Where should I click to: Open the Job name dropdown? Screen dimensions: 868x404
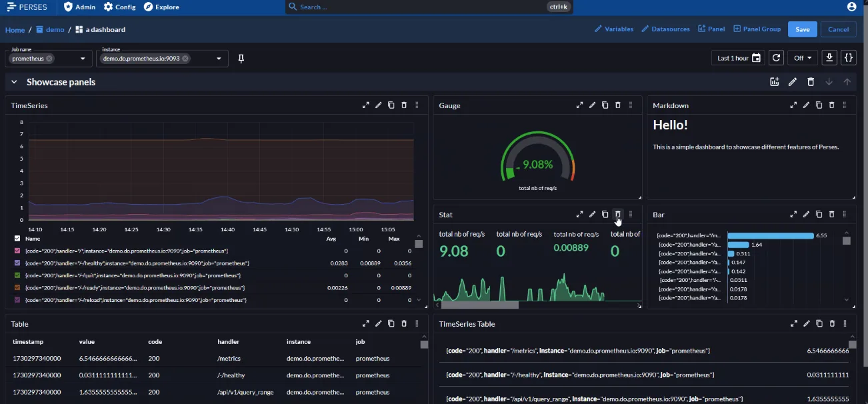point(83,59)
